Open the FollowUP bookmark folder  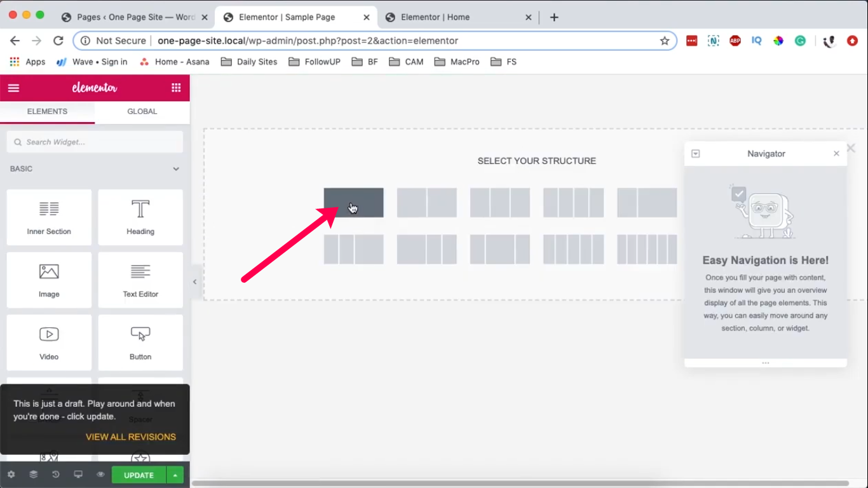(x=315, y=62)
